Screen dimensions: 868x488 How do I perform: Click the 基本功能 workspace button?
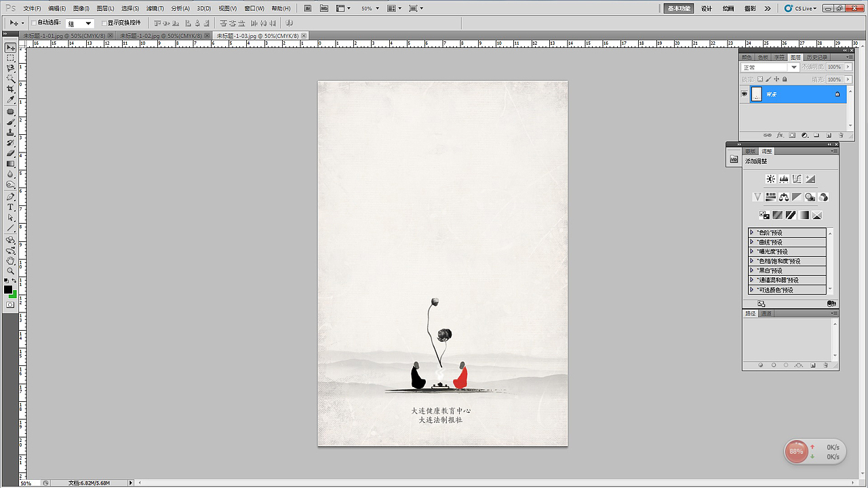pos(679,9)
